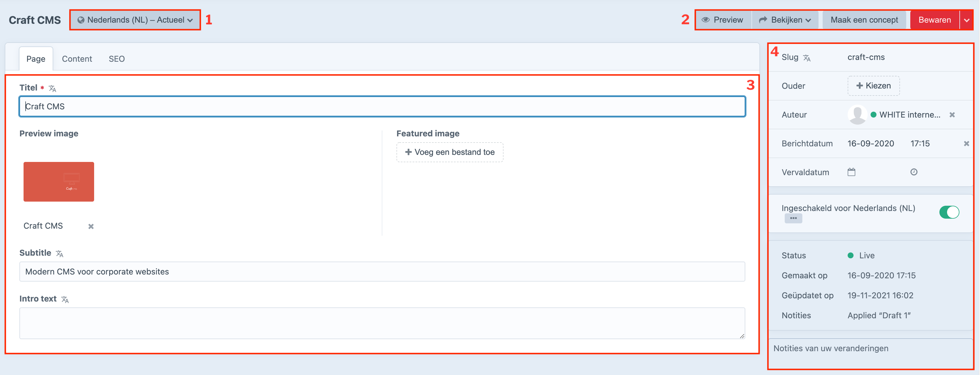Open the Vervaldatum calendar date picker
The image size is (980, 375).
coord(851,172)
